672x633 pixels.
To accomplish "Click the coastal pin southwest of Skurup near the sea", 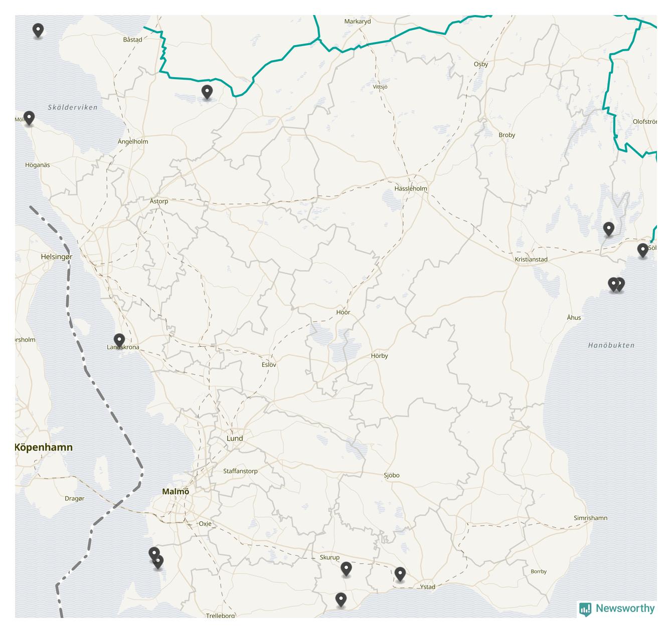I will point(341,600).
